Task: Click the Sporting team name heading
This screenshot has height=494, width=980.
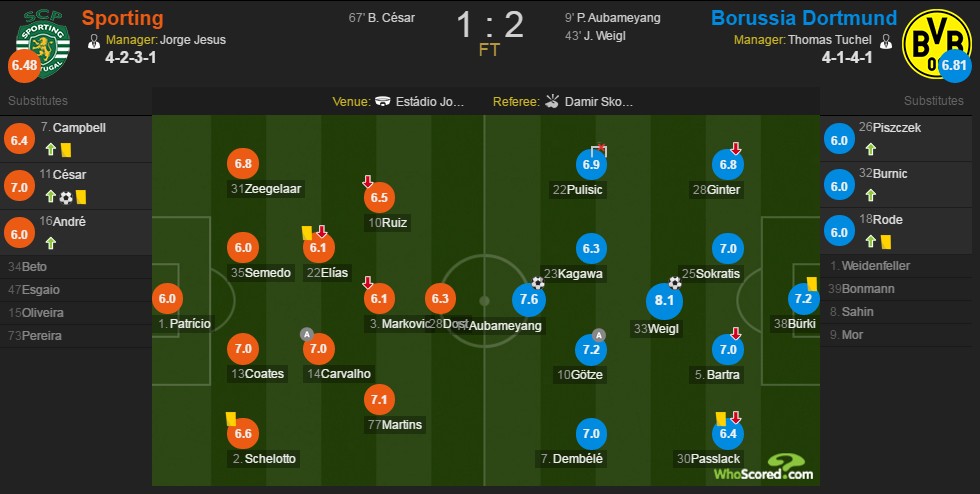Action: tap(122, 18)
